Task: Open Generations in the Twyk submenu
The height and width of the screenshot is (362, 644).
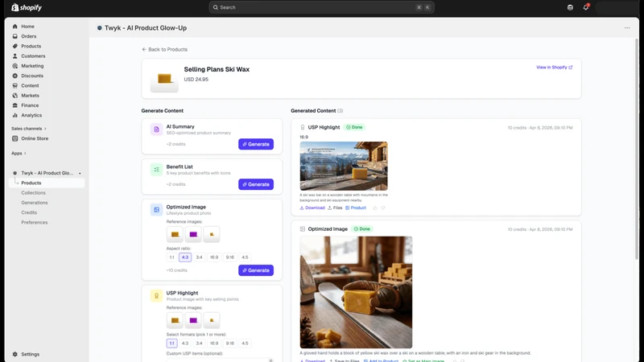Action: 35,203
